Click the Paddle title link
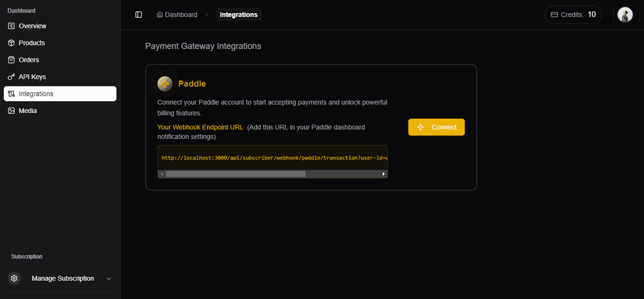The height and width of the screenshot is (299, 644). point(192,84)
